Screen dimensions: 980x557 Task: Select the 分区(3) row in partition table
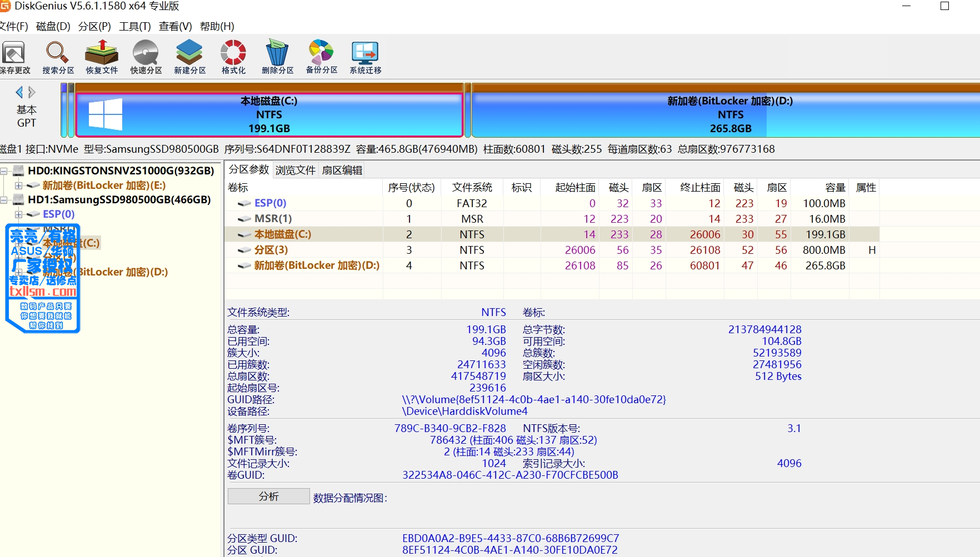tap(552, 250)
